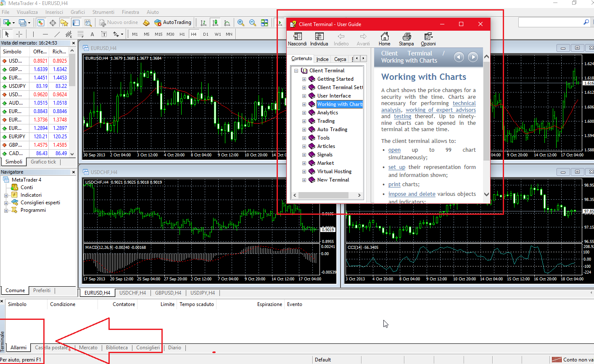Switch timeframe to M30
Viewport: 594px width, 364px height.
(x=170, y=34)
